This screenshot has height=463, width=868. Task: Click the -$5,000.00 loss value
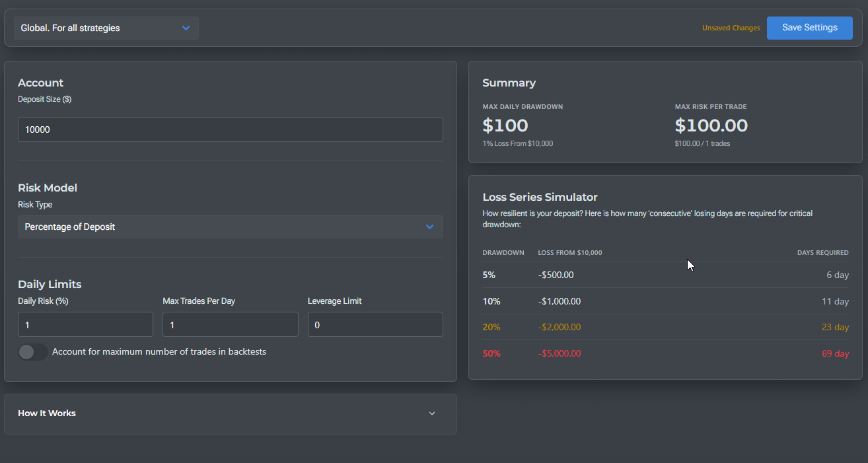[560, 353]
